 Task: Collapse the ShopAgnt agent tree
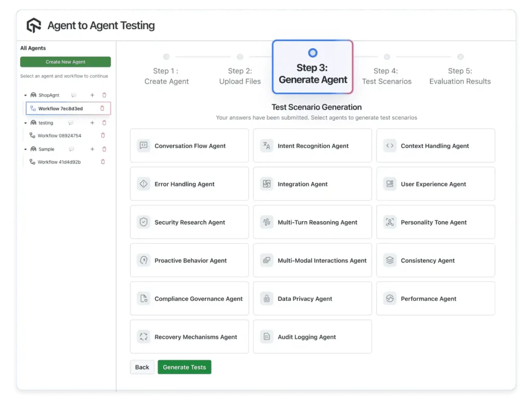pos(25,96)
